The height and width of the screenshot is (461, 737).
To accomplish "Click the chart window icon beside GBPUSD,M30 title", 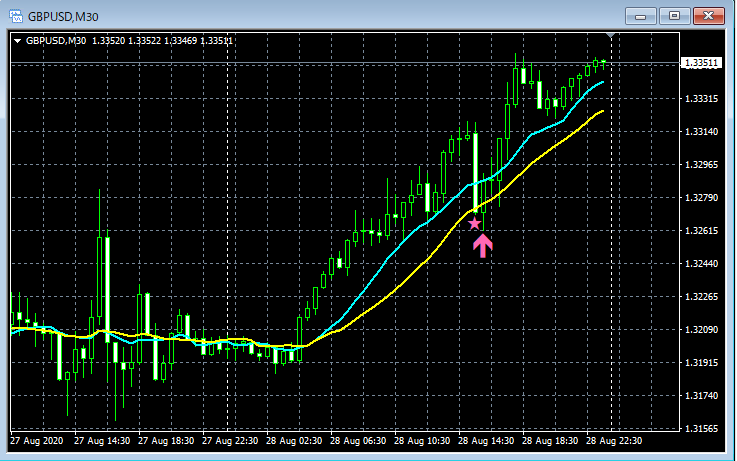I will click(16, 16).
